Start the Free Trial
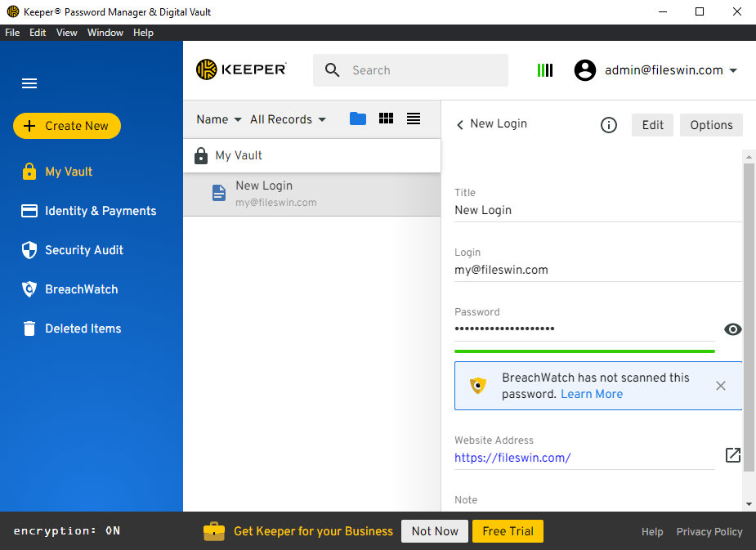The image size is (756, 550). 508,531
